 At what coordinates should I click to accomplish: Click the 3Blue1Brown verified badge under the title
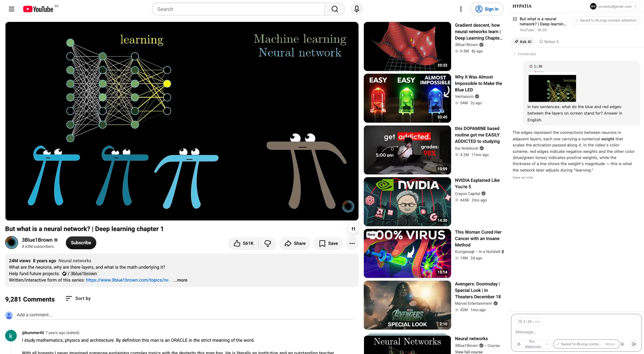56,240
